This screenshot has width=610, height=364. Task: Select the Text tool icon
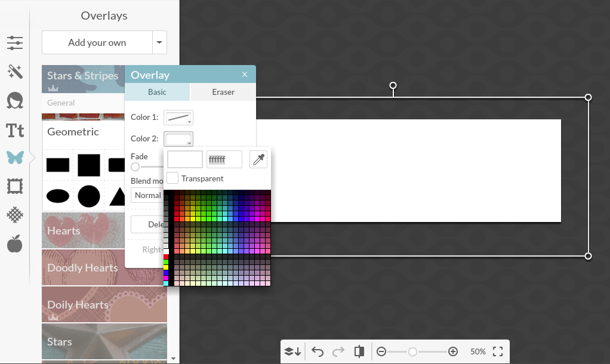pos(15,130)
